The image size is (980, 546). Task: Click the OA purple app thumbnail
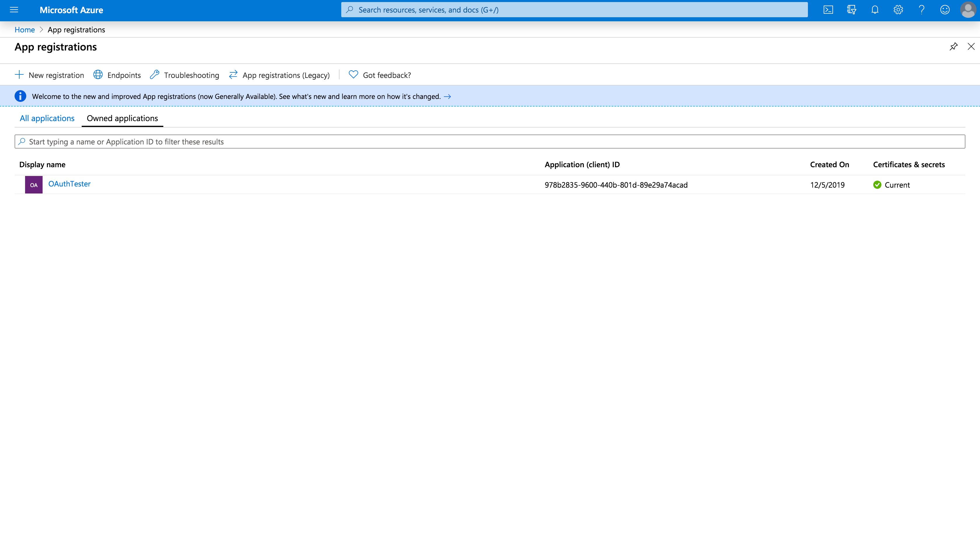click(34, 185)
